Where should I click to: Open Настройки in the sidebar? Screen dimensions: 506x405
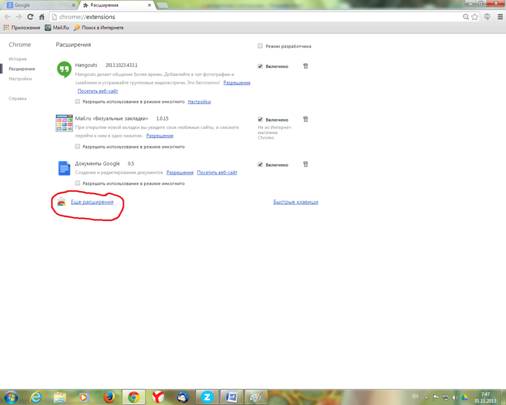point(20,79)
